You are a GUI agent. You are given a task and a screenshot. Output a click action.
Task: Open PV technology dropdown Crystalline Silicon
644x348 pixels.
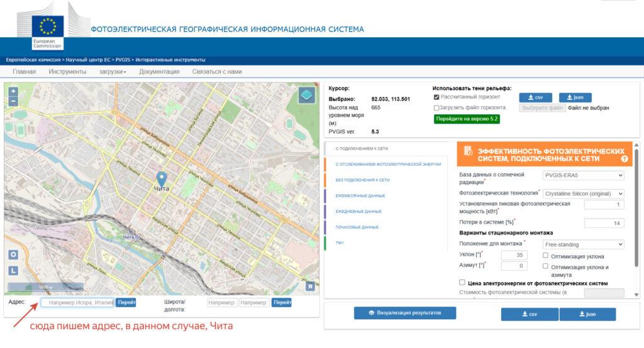583,193
